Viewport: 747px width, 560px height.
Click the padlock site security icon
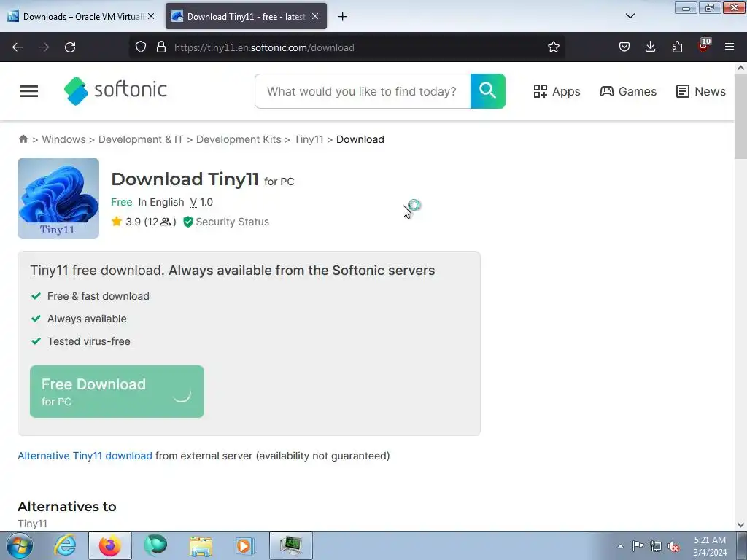[x=161, y=47]
